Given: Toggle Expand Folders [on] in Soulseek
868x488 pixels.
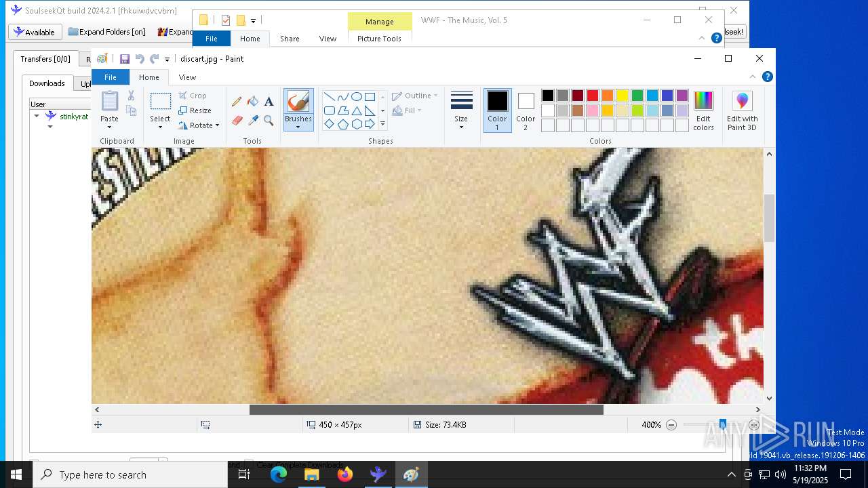Looking at the screenshot, I should point(107,32).
